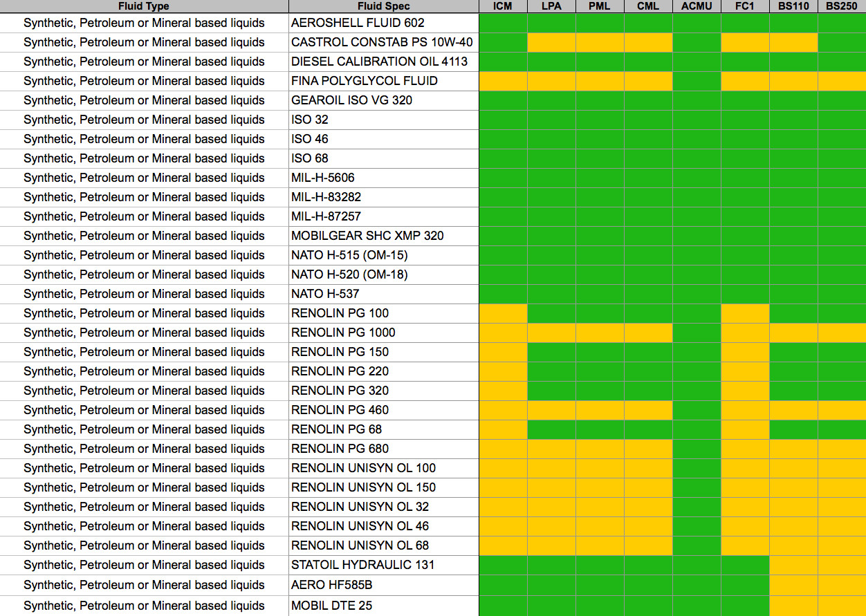Click RENOLIN UNISYN OL 150 cell
This screenshot has height=616, width=866.
(x=384, y=487)
